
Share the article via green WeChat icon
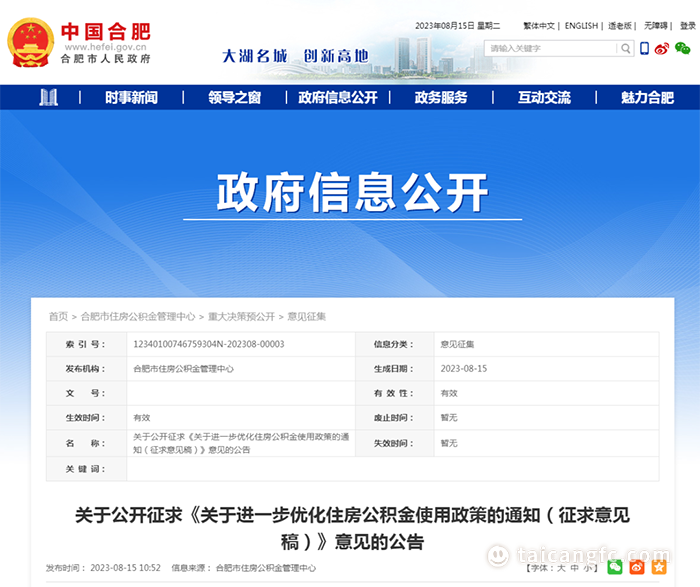(x=615, y=567)
